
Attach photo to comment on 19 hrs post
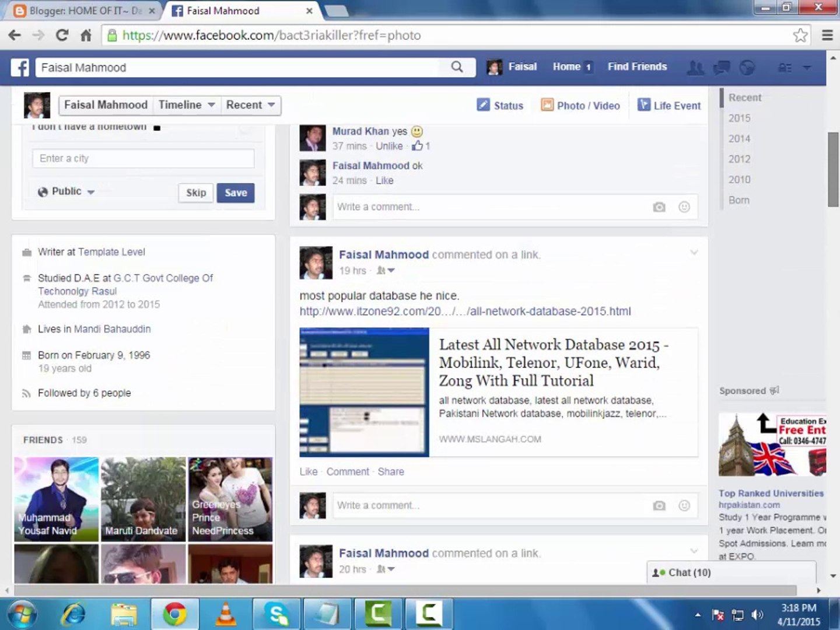tap(659, 506)
